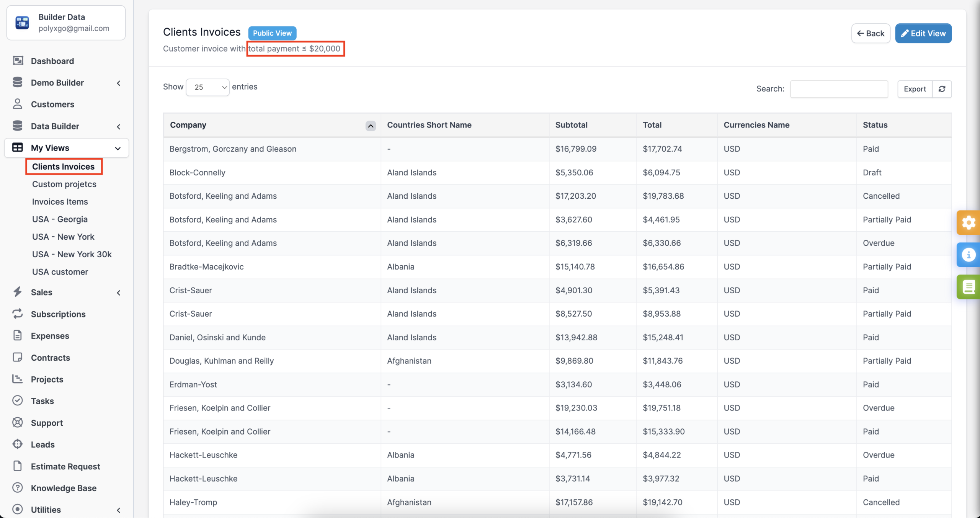Toggle Company column sort arrow

(370, 126)
